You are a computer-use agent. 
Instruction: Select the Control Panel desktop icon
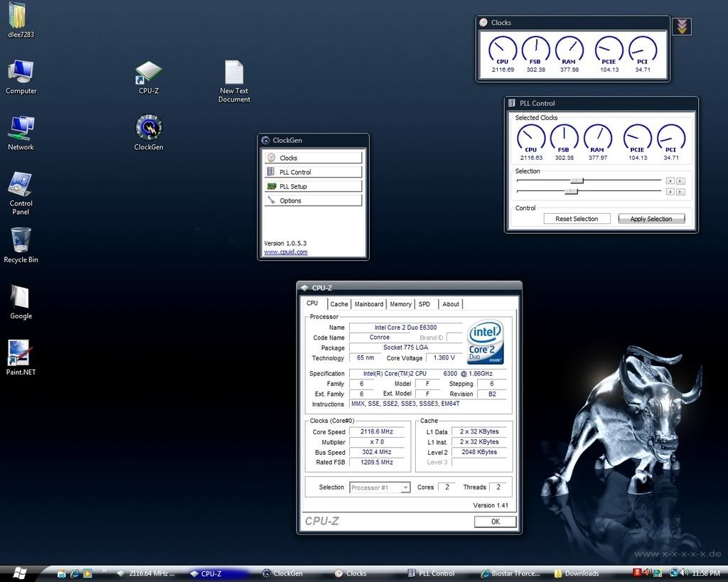[21, 194]
